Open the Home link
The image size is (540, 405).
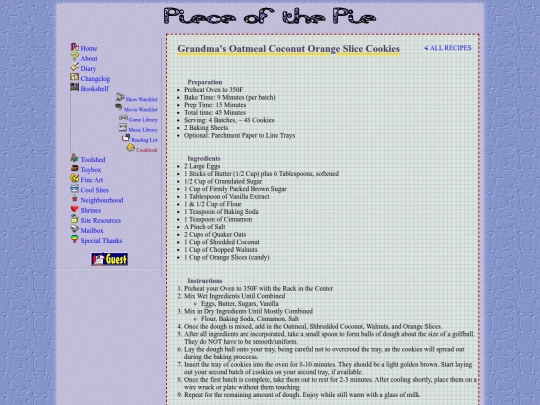[89, 49]
